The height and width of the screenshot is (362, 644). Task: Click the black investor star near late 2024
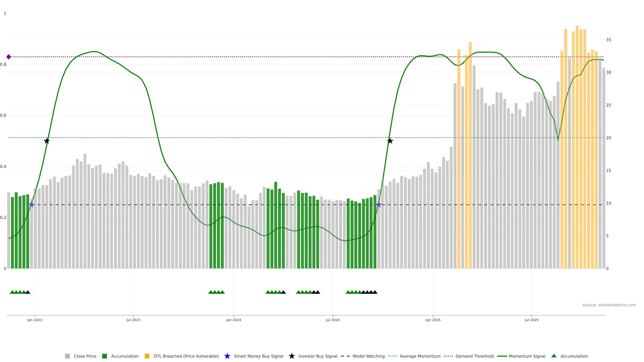(x=390, y=141)
